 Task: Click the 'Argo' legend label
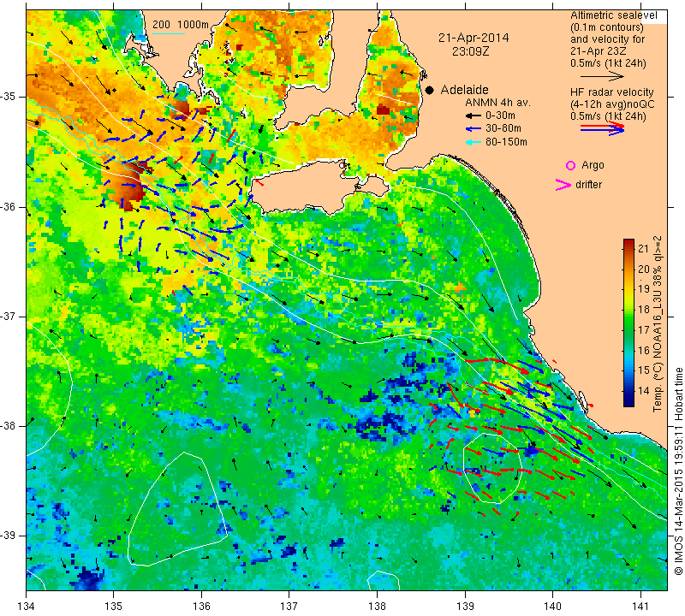pos(593,165)
